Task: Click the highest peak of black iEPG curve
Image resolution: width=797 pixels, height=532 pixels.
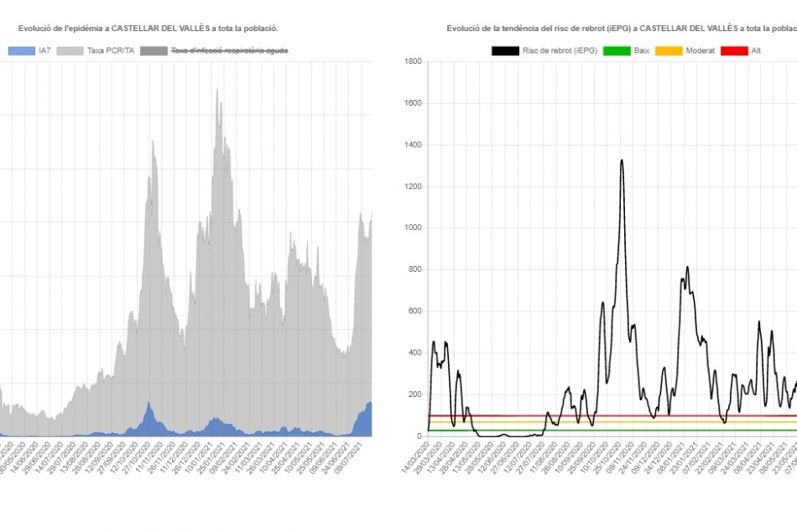Action: click(622, 161)
